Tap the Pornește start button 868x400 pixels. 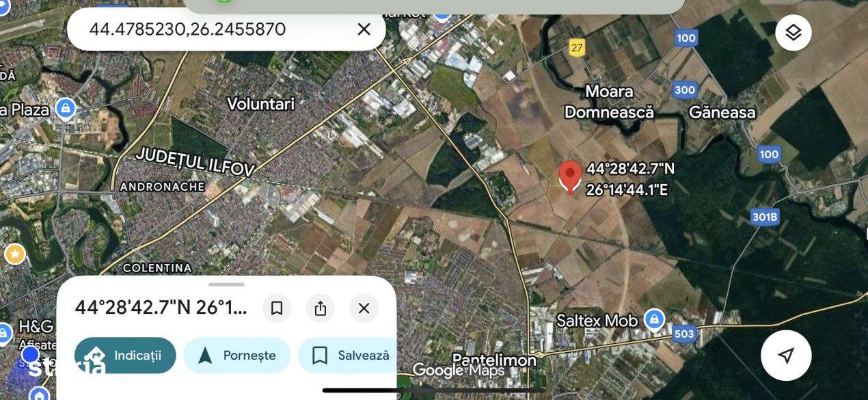pos(237,356)
